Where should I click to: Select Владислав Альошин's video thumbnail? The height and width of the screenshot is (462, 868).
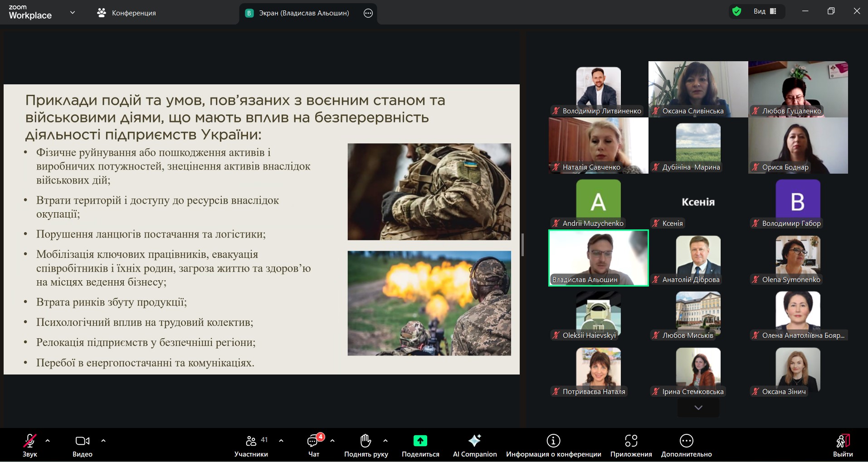tap(598, 258)
